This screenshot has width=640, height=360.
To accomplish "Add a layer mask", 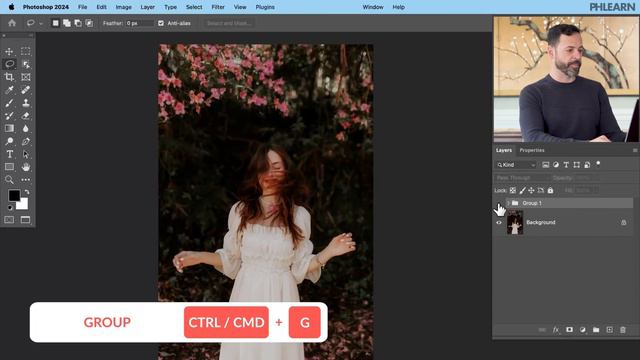I will pos(569,330).
